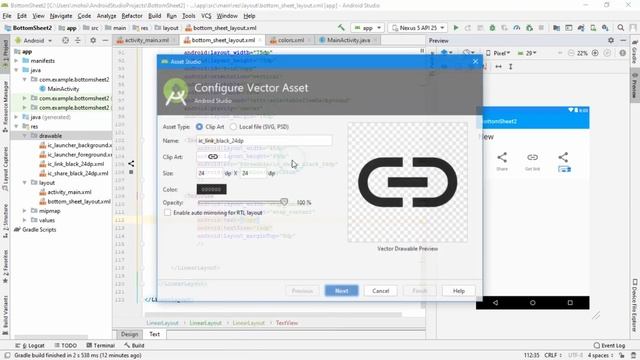Click the Name input field

tap(264, 140)
